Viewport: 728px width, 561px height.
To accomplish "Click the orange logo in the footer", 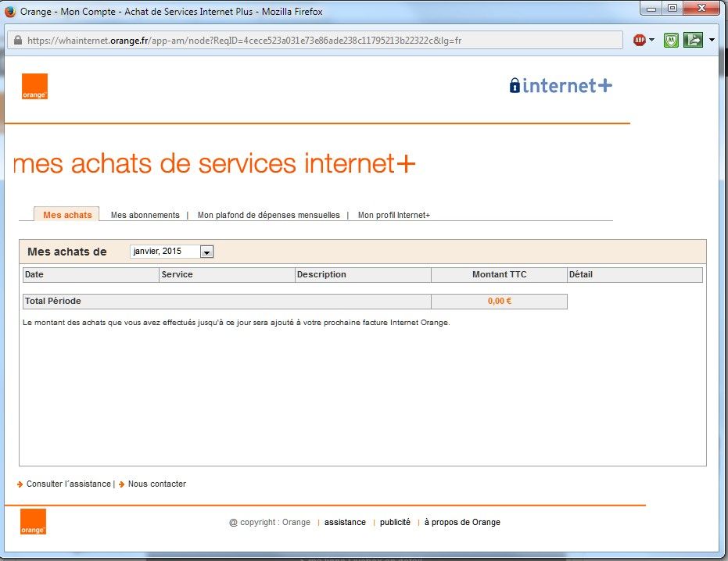I will 33,521.
